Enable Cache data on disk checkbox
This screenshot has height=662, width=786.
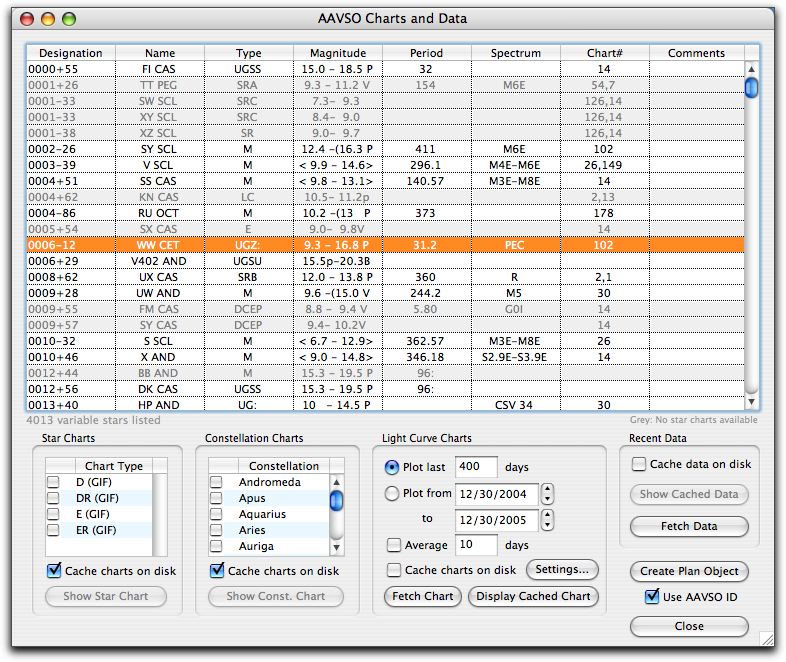tap(638, 464)
